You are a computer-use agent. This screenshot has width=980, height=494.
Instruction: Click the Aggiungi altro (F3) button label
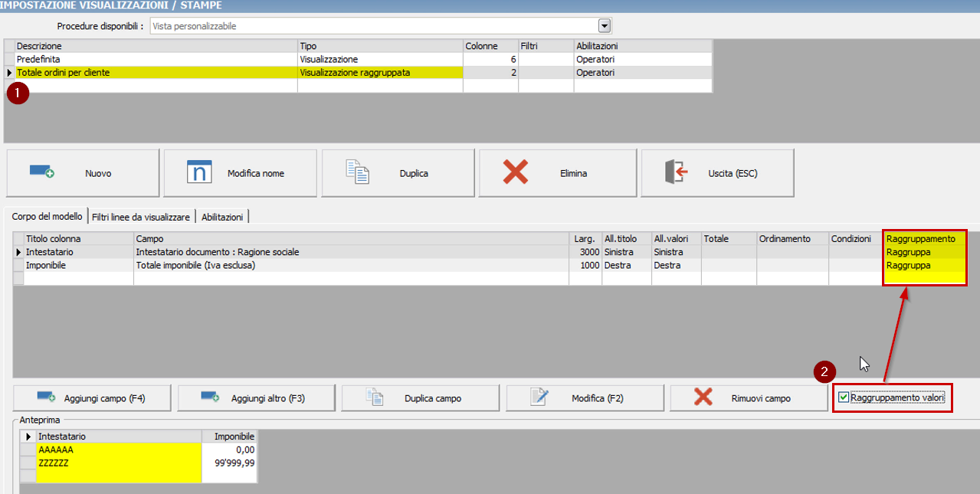[x=268, y=398]
